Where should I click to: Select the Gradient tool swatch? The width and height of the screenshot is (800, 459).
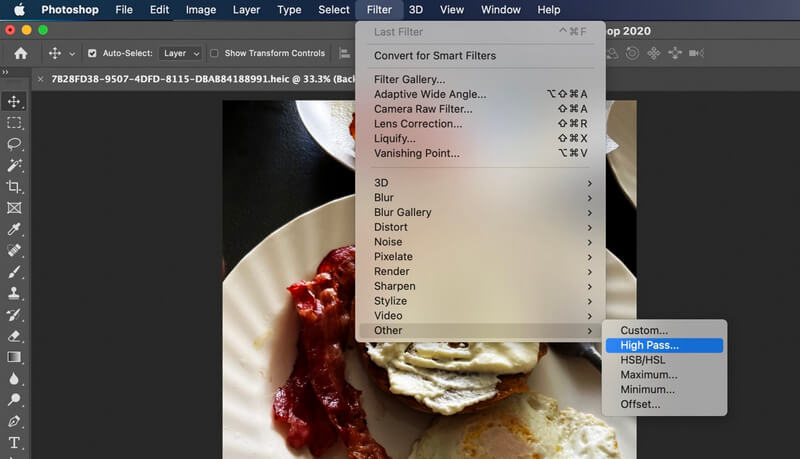click(x=14, y=357)
